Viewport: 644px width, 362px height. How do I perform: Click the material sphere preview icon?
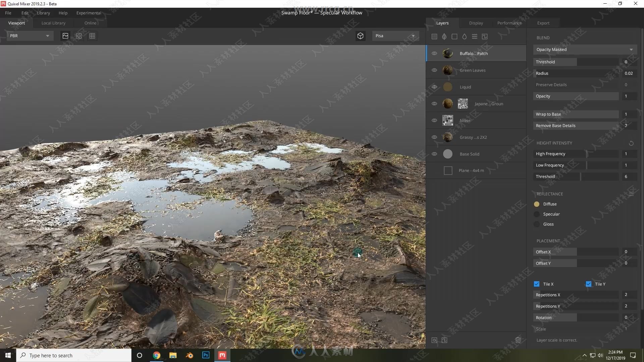[x=360, y=35]
